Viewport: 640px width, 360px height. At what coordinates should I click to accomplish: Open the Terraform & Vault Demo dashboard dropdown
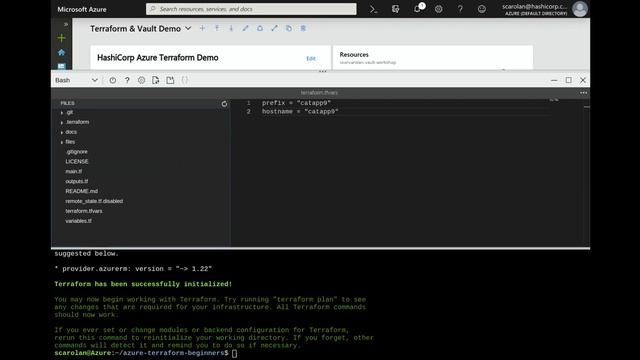188,28
